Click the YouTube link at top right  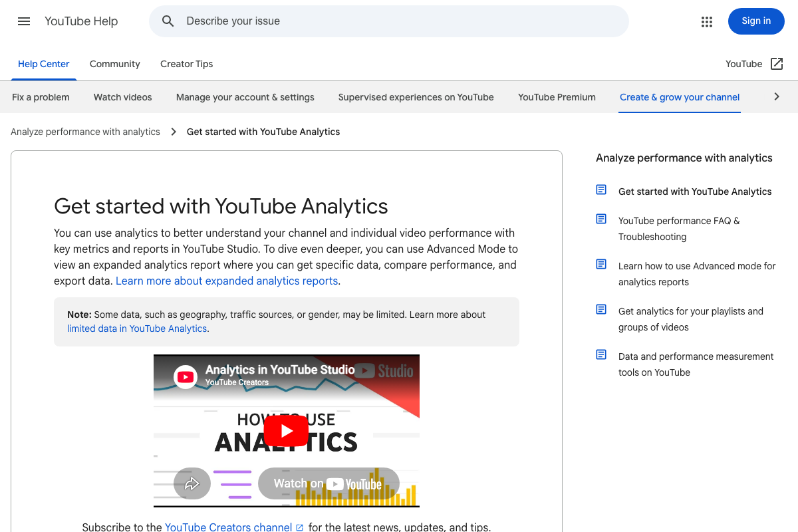click(x=743, y=64)
